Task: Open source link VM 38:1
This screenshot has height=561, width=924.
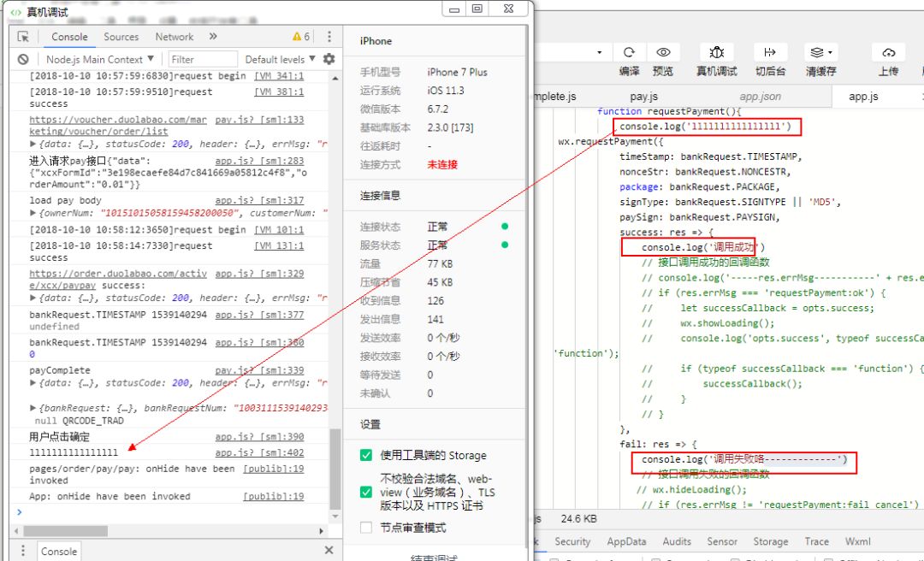Action: (279, 92)
